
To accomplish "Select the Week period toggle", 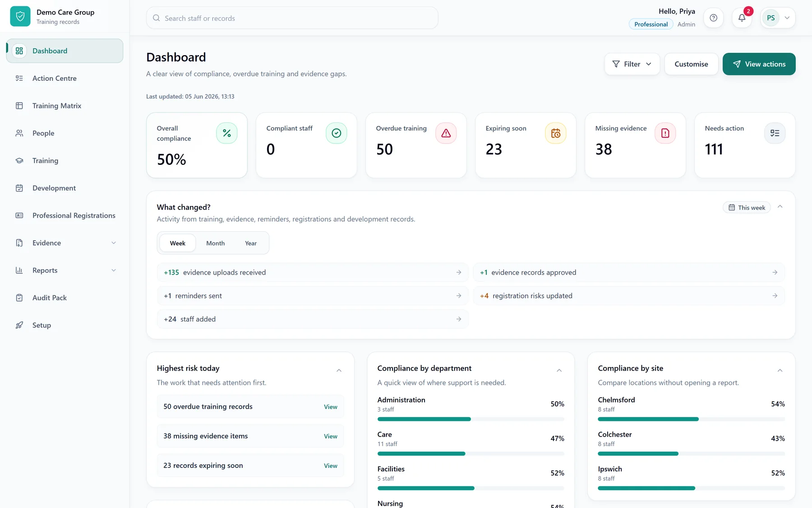I will point(178,243).
